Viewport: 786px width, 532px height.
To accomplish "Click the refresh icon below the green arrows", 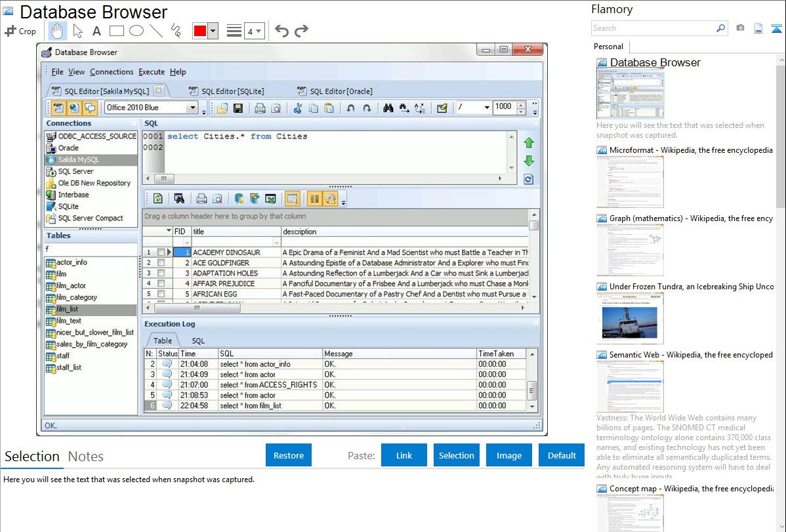I will point(529,180).
